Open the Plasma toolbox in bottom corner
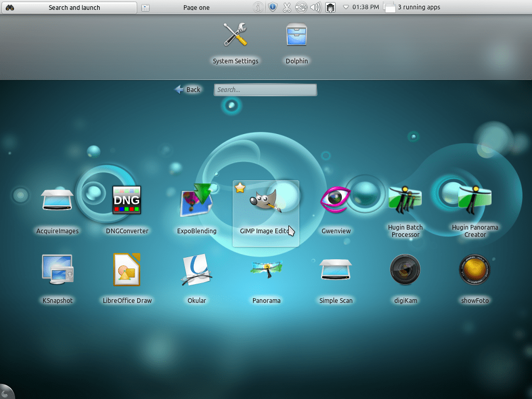This screenshot has width=532, height=399. click(x=6, y=392)
